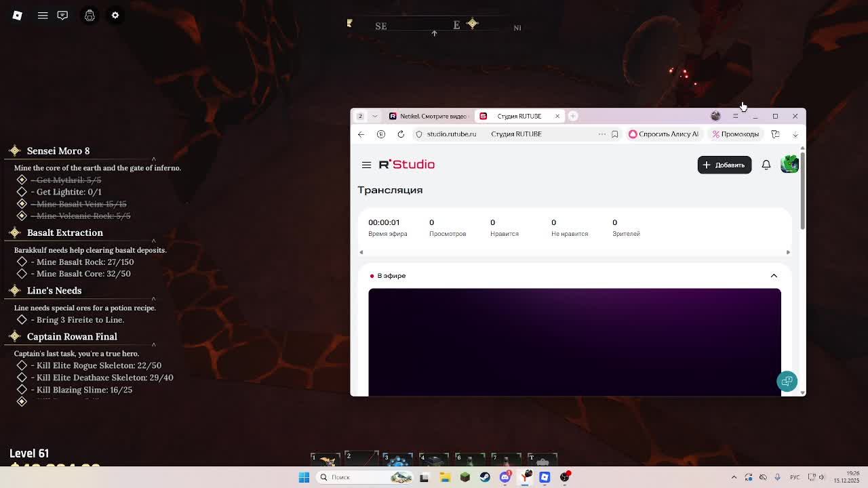The height and width of the screenshot is (488, 868).
Task: Open the RUTUBE Studio sidebar menu
Action: (x=366, y=165)
